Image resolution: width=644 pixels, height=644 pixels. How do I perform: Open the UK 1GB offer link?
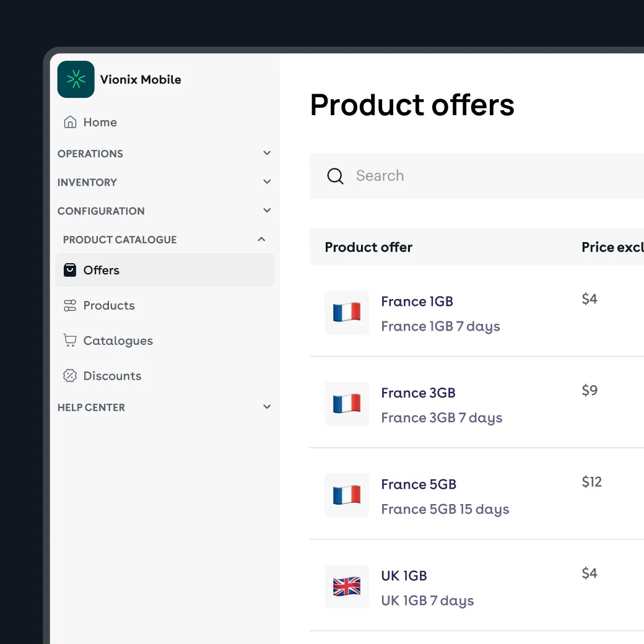404,576
